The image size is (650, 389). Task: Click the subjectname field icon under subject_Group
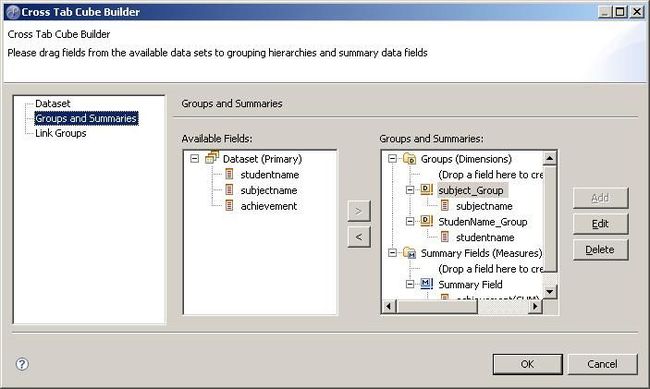coord(445,205)
